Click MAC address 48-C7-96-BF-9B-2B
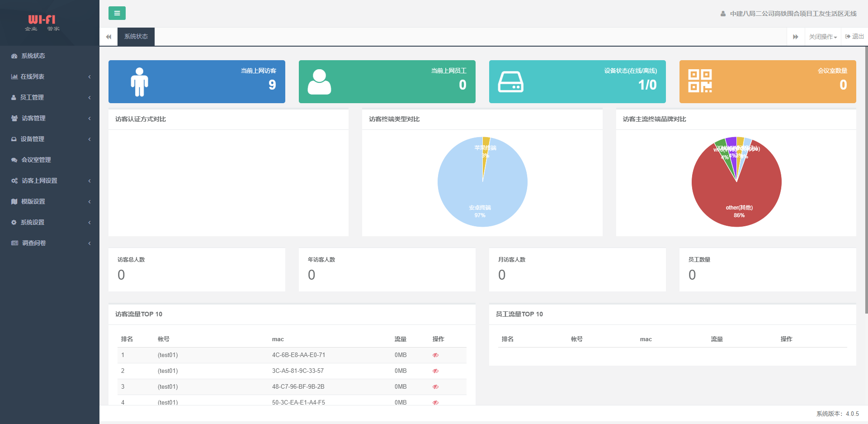 tap(298, 387)
